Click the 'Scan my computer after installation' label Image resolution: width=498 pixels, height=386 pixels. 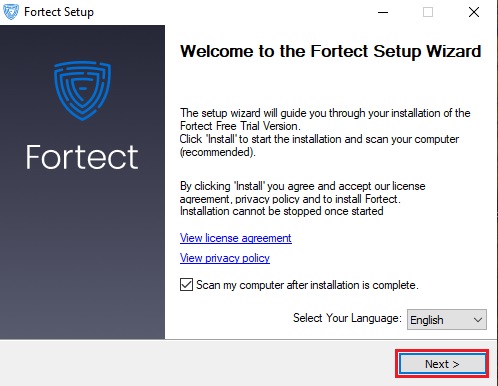[x=307, y=285]
